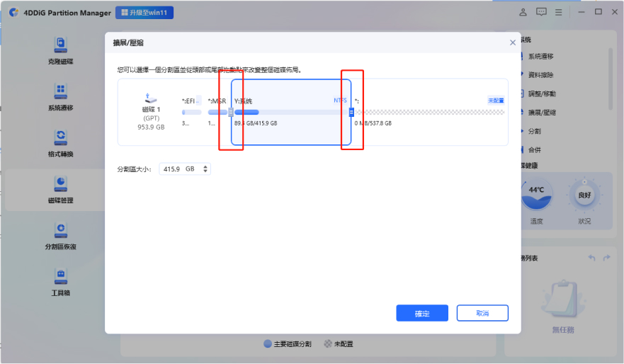Click the 升级至win11 button

pos(144,13)
